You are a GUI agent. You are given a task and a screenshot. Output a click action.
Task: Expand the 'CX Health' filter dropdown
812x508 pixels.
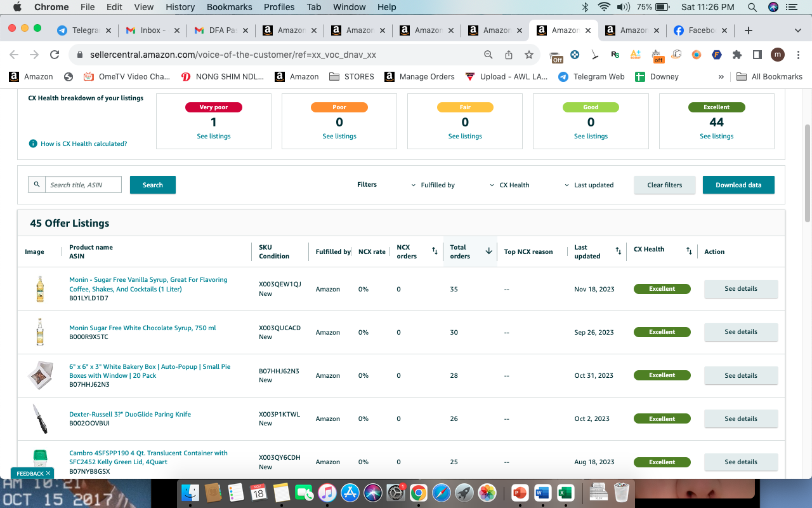[x=510, y=185]
